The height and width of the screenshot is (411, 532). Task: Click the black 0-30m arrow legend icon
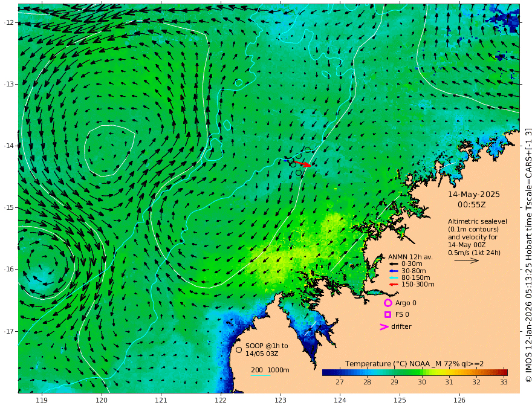pos(394,264)
